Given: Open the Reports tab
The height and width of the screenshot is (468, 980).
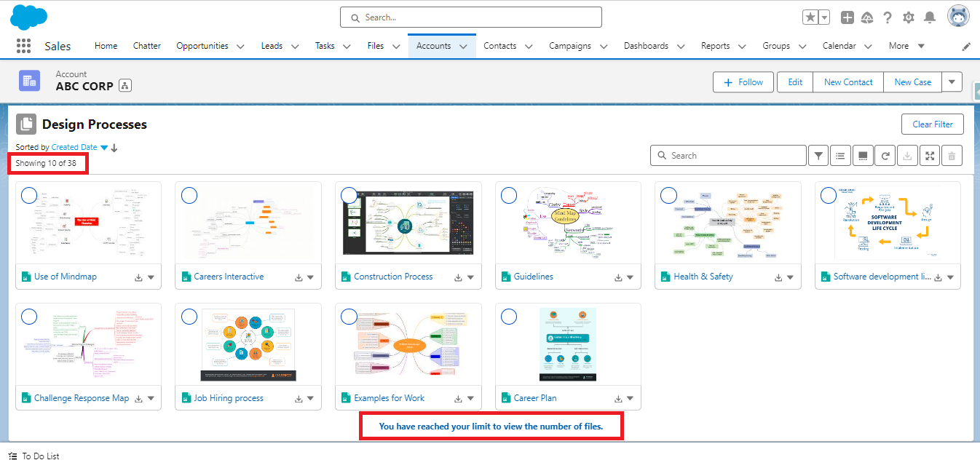Looking at the screenshot, I should coord(715,46).
